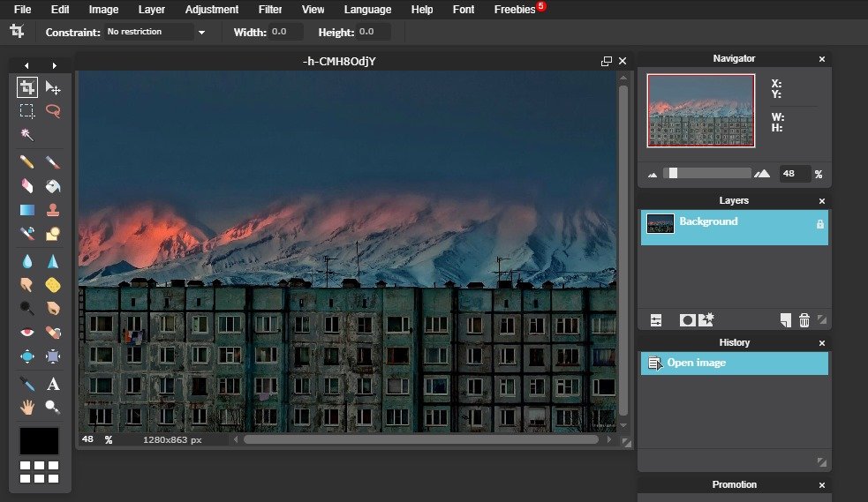Pick the Magic Wand tool
Screen dimensions: 868x502
pyautogui.click(x=27, y=135)
